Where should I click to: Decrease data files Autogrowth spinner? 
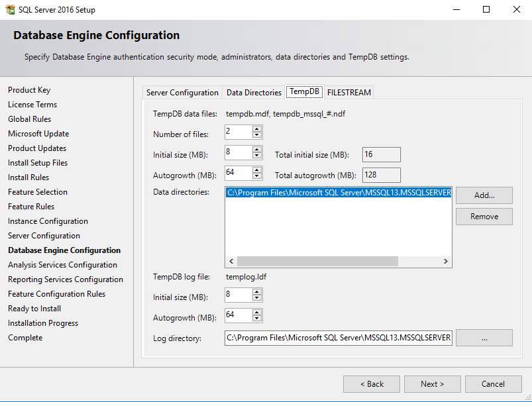click(x=257, y=176)
